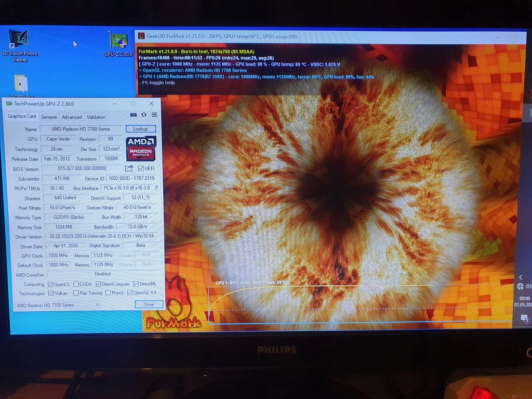The image size is (532, 399).
Task: Open the network globe tray icon
Action: tap(520, 286)
